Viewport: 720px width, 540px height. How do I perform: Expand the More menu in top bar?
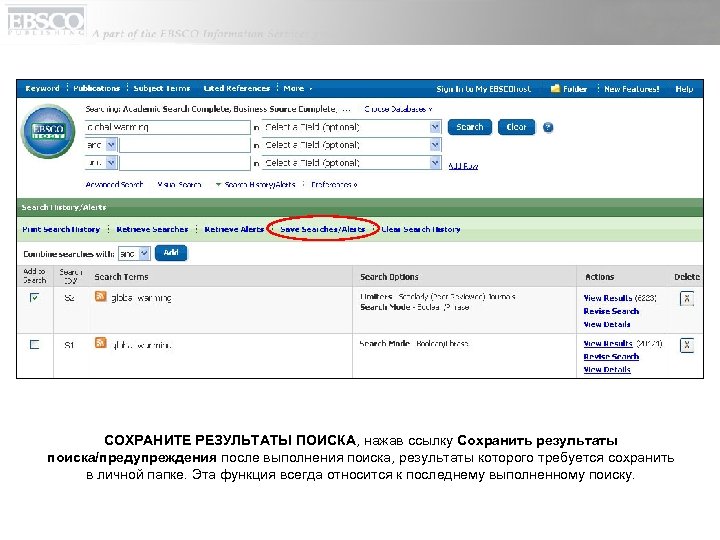[x=298, y=88]
